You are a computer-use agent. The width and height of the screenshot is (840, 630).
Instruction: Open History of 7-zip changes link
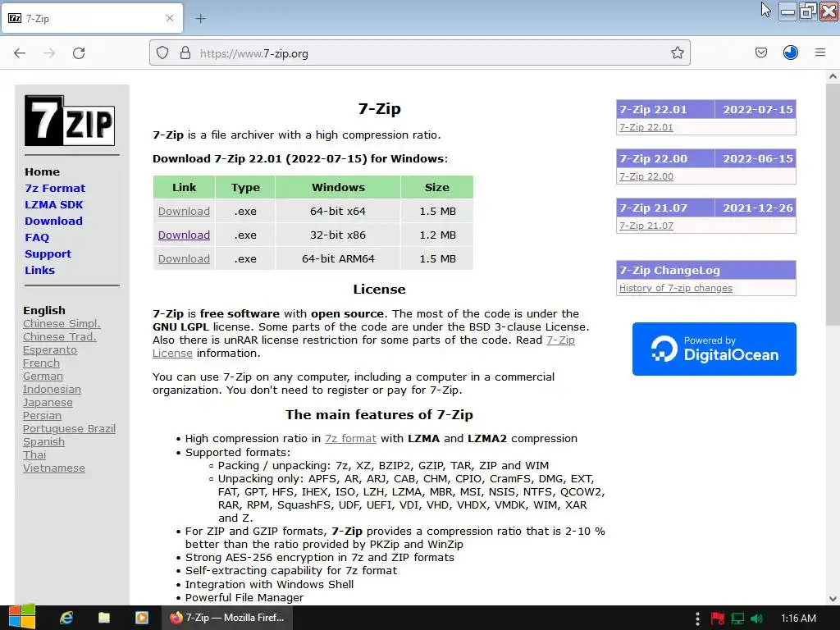pyautogui.click(x=676, y=288)
